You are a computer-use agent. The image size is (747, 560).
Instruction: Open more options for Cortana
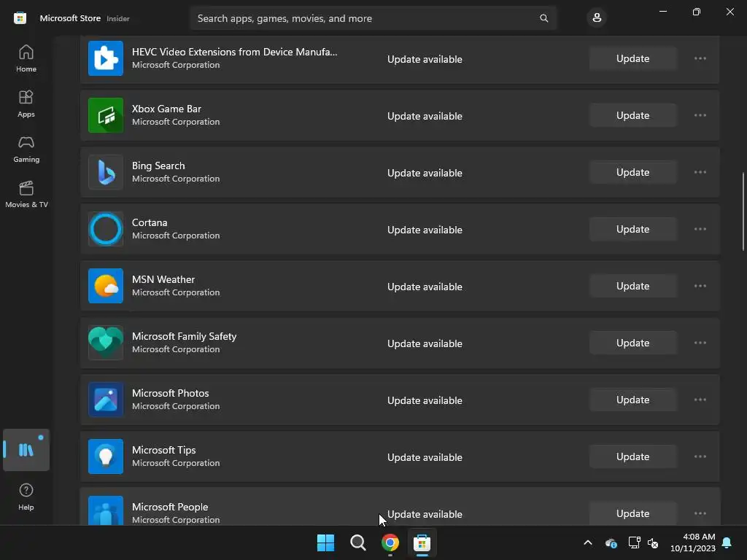(700, 229)
